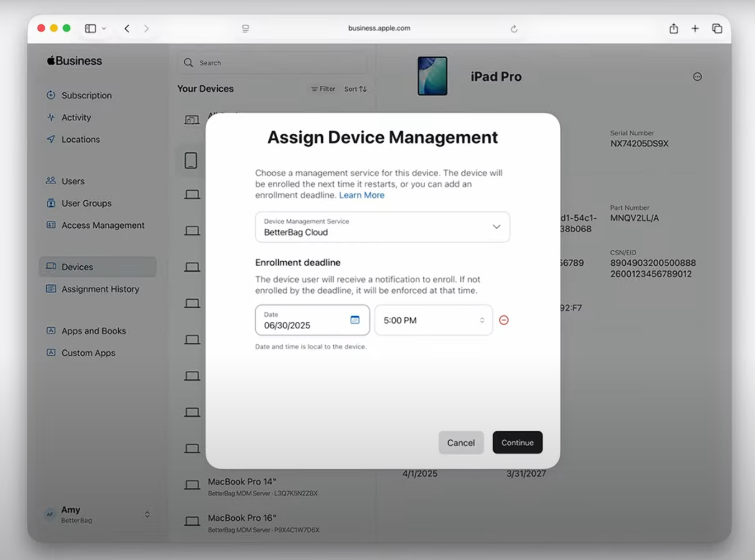This screenshot has height=560, width=755.
Task: Click the MacBook Pro 16" laptop icon
Action: (192, 521)
